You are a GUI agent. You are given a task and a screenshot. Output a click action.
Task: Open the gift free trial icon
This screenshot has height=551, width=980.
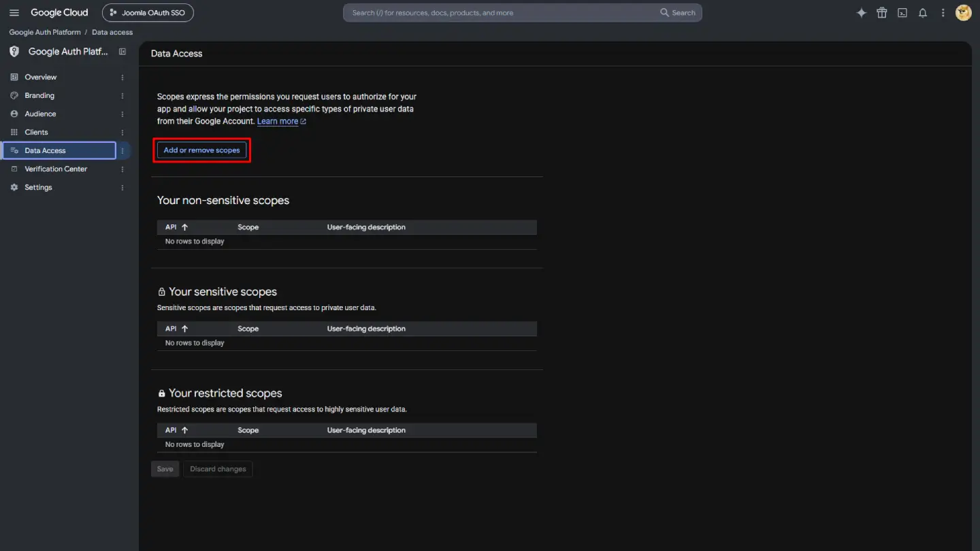(882, 13)
